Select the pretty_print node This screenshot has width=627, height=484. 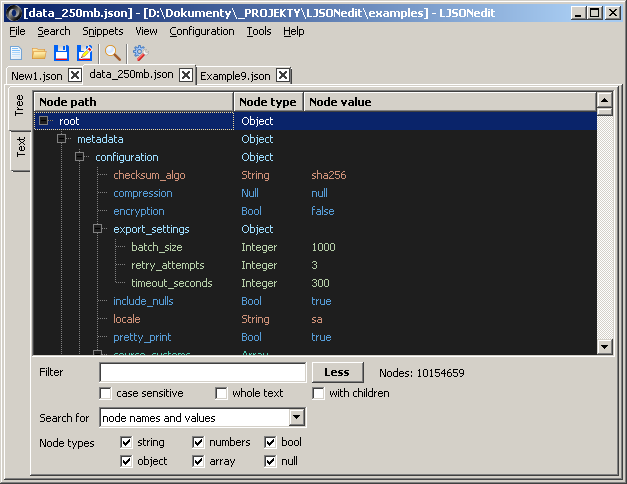point(142,337)
